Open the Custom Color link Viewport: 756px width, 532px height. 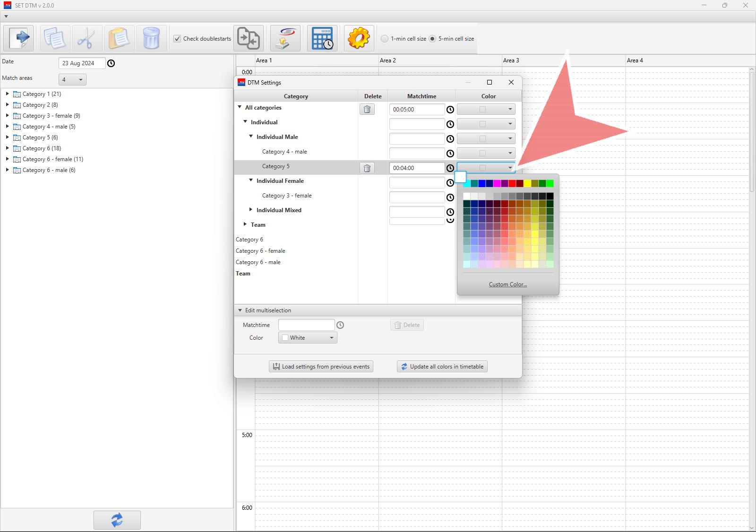(x=507, y=284)
